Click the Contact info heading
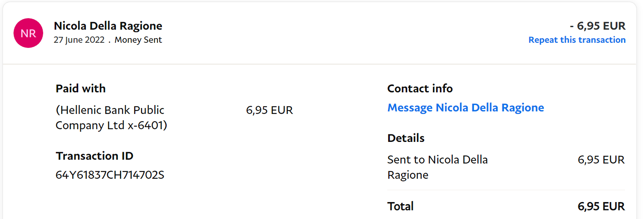The image size is (644, 219). tap(420, 89)
